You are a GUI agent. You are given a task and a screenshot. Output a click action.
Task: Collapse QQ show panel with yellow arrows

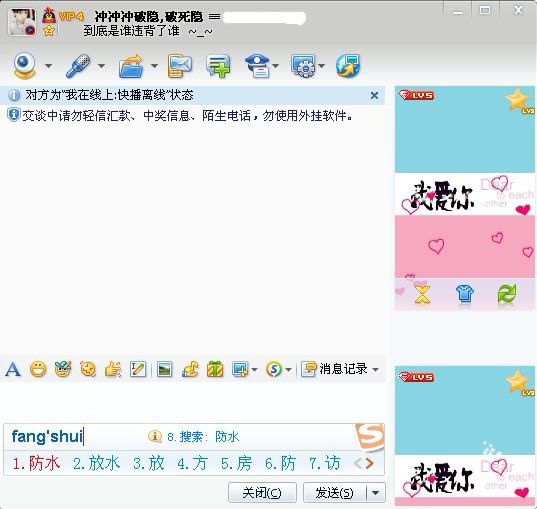coord(422,295)
